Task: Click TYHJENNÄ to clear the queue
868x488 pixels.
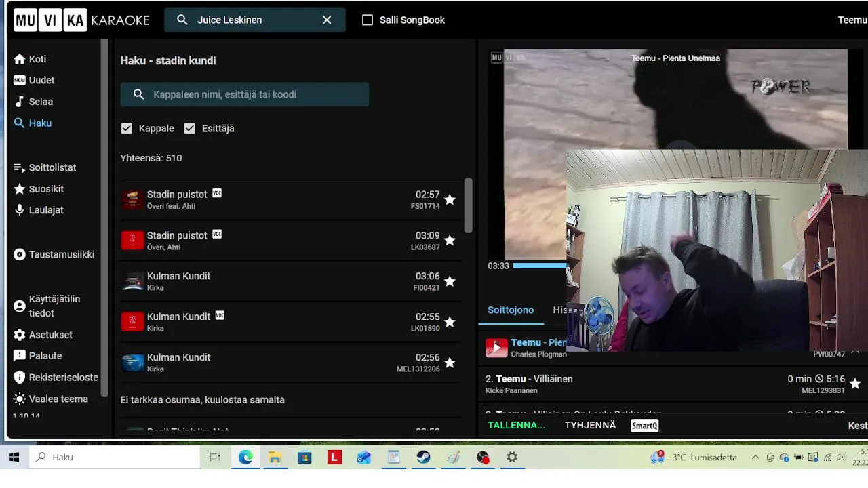Action: (590, 425)
